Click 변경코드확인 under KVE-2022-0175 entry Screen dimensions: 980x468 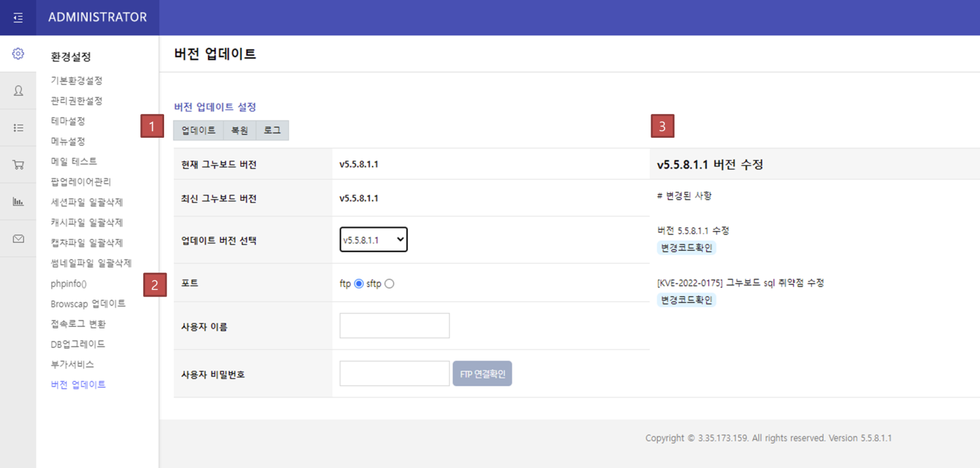tap(686, 300)
